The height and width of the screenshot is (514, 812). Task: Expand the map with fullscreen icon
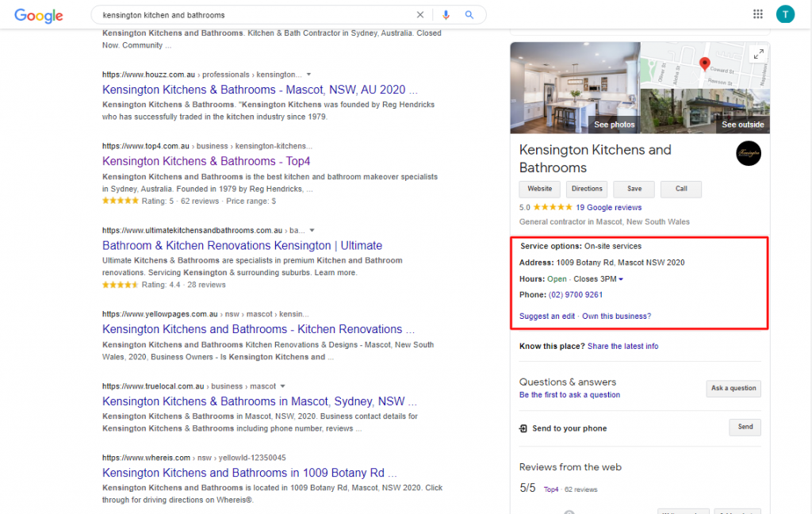pos(759,54)
